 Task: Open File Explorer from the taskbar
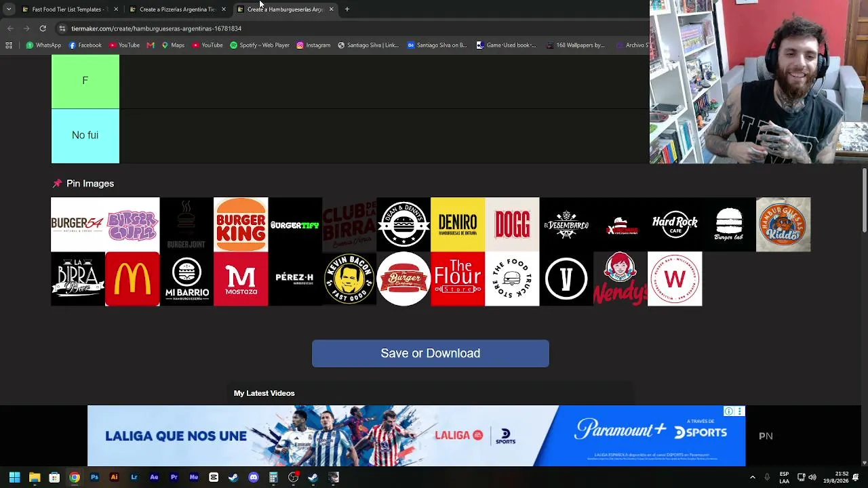click(35, 477)
